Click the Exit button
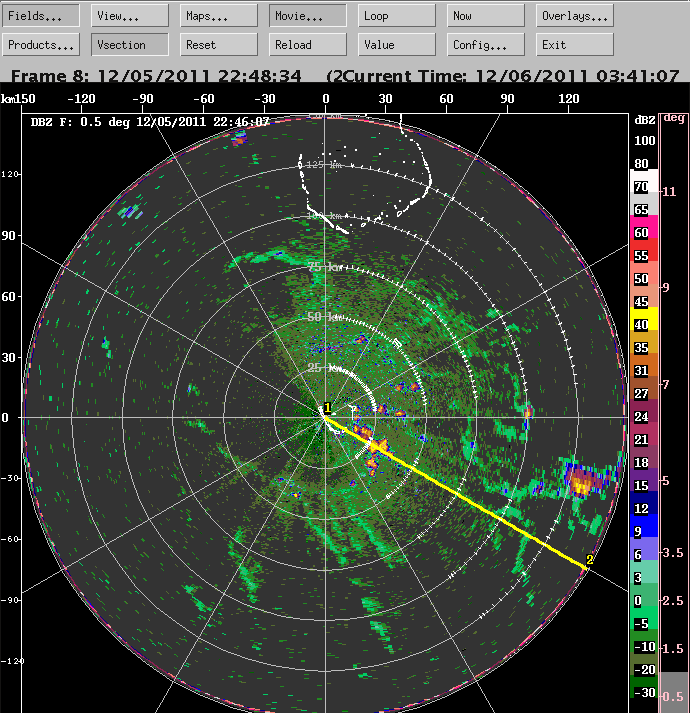Screen dimensions: 690x713 (x=574, y=45)
